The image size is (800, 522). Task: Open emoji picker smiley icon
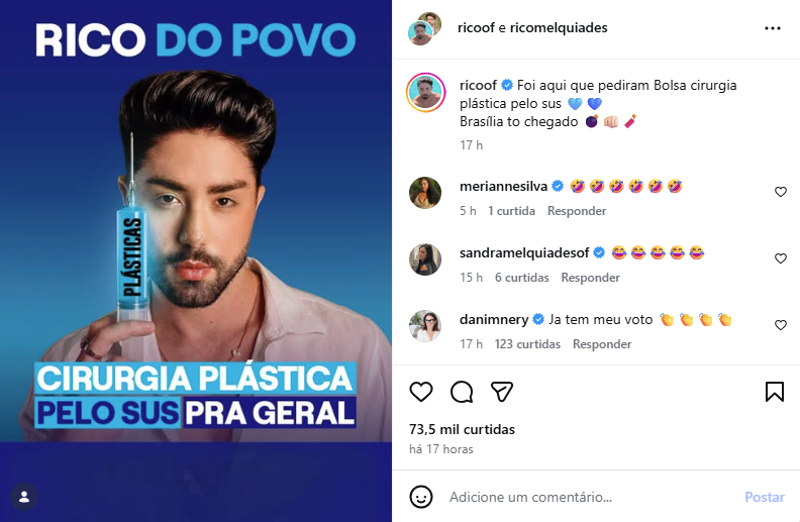click(x=421, y=497)
